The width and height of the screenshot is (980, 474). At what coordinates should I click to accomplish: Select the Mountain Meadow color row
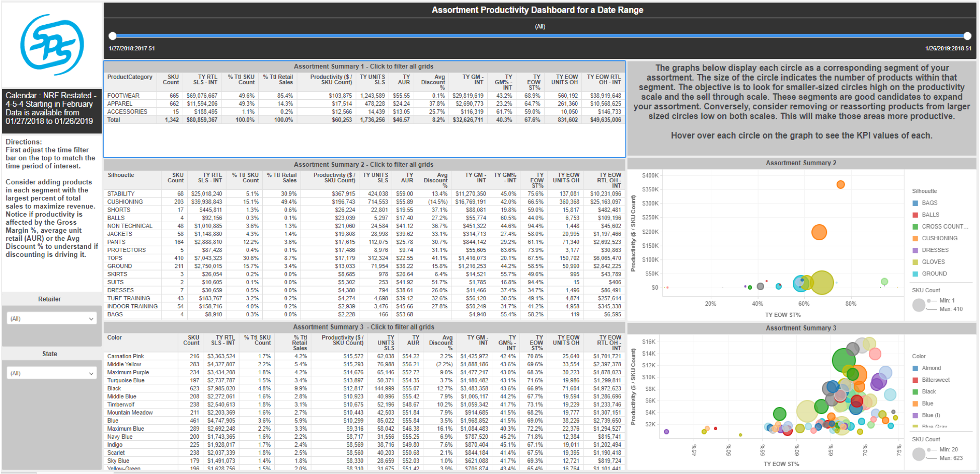[x=364, y=413]
